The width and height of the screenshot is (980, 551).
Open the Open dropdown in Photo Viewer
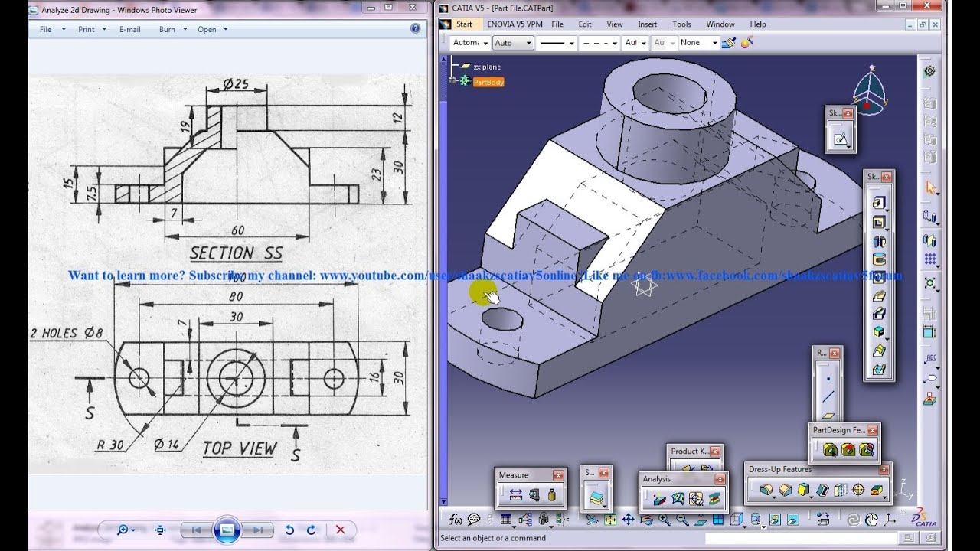[212, 29]
